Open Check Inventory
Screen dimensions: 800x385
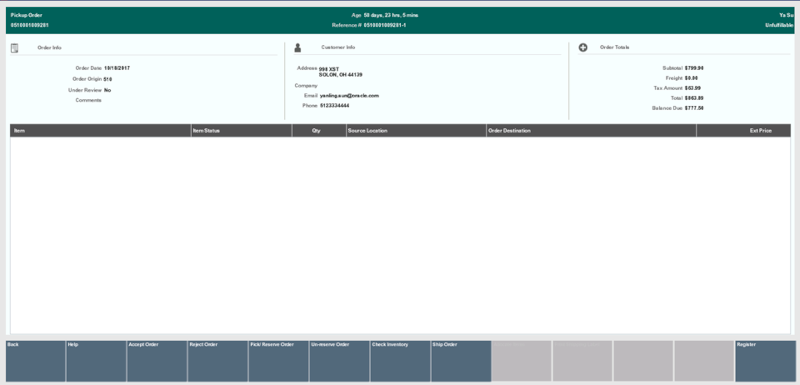pyautogui.click(x=400, y=361)
